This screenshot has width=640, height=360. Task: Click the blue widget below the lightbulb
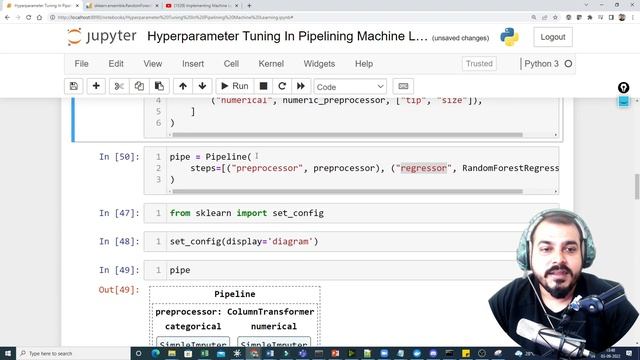tap(624, 101)
